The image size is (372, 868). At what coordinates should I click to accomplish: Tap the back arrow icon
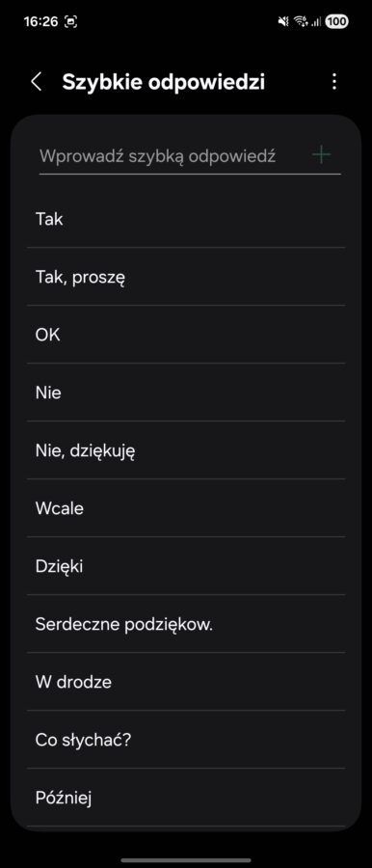pyautogui.click(x=36, y=82)
